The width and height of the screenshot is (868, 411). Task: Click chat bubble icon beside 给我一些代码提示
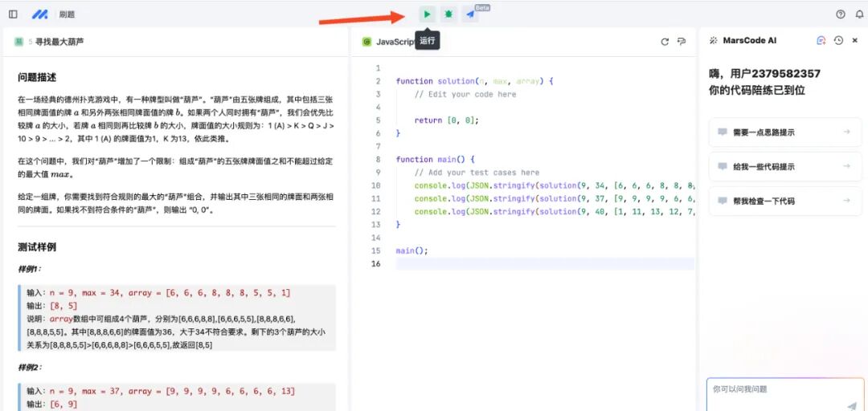[722, 166]
